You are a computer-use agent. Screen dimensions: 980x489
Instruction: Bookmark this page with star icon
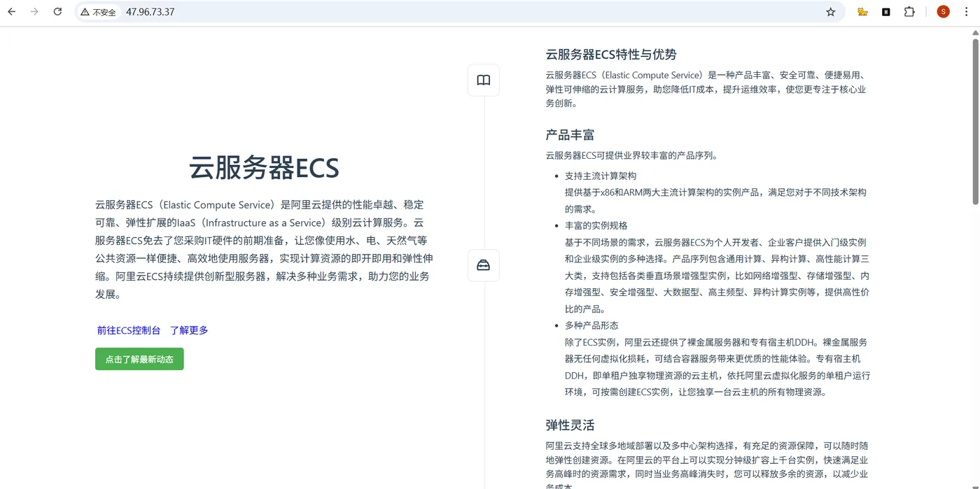[831, 12]
